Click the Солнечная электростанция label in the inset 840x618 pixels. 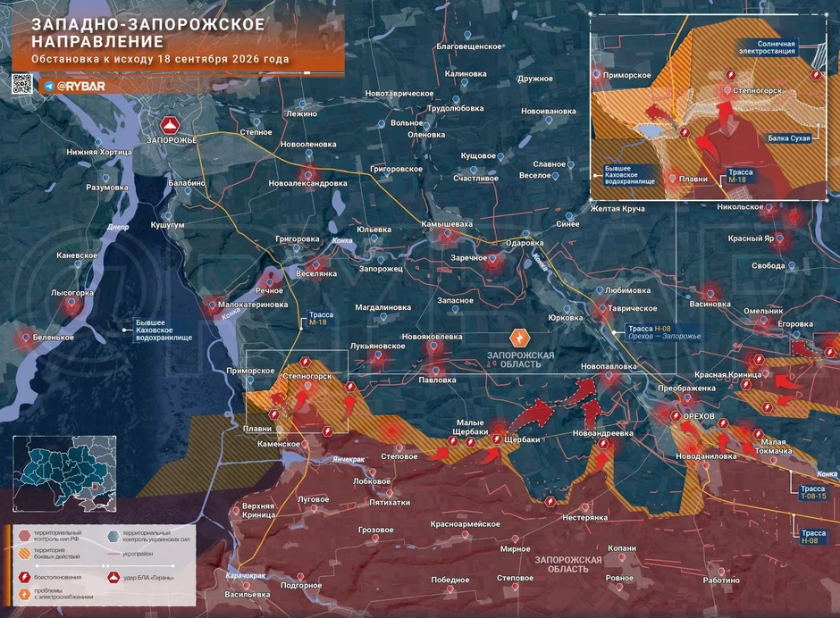point(767,47)
